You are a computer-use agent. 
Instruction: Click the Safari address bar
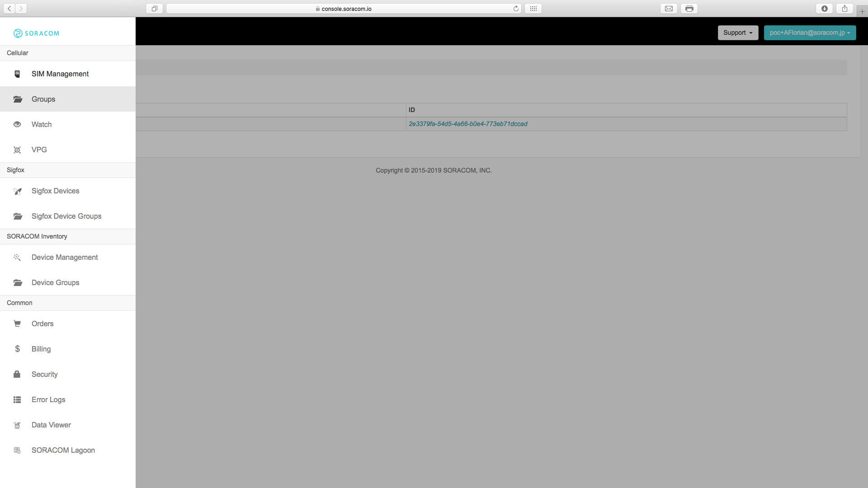[344, 9]
